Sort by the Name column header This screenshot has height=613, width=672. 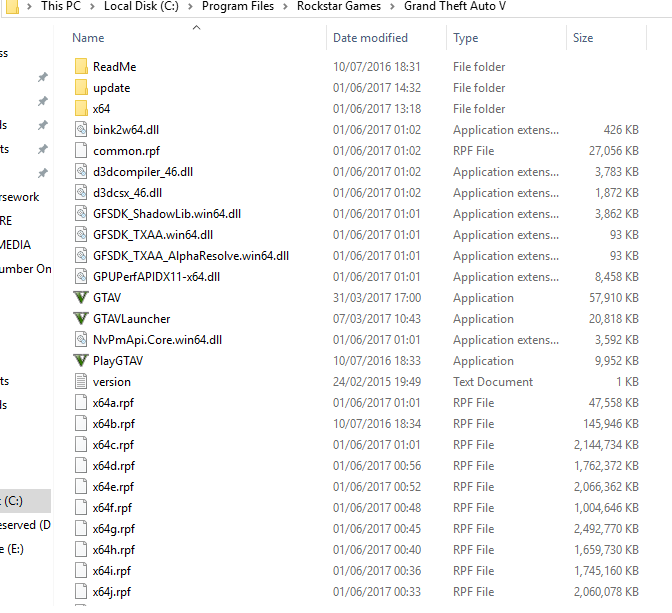click(88, 38)
